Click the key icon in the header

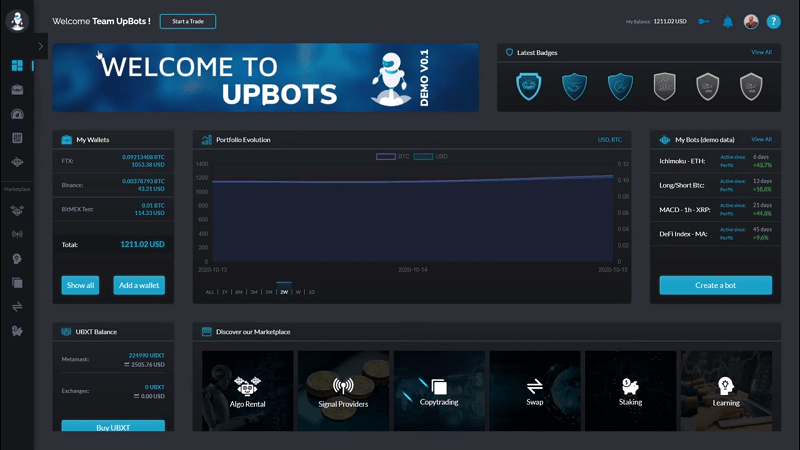point(704,21)
